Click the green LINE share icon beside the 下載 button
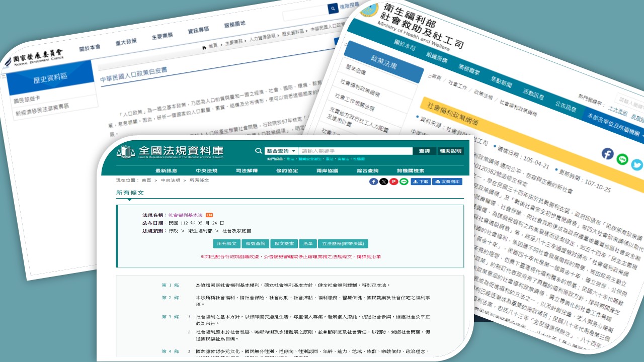The height and width of the screenshot is (362, 644). point(404,182)
